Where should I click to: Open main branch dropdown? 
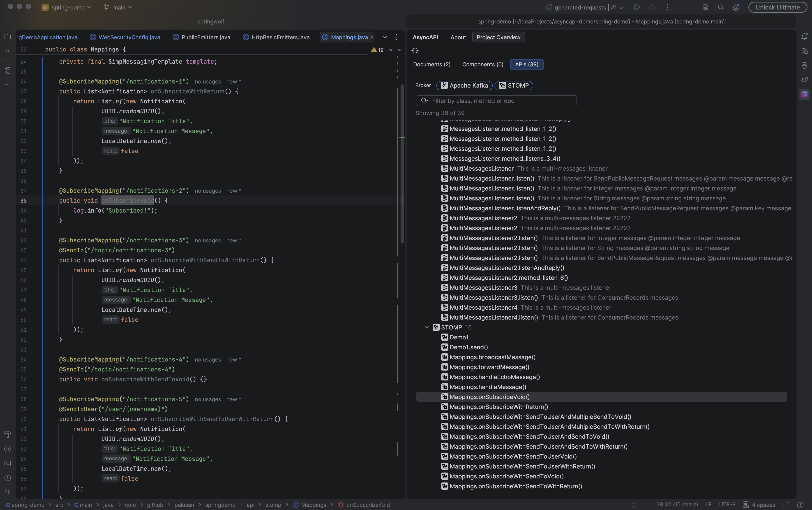pyautogui.click(x=118, y=7)
